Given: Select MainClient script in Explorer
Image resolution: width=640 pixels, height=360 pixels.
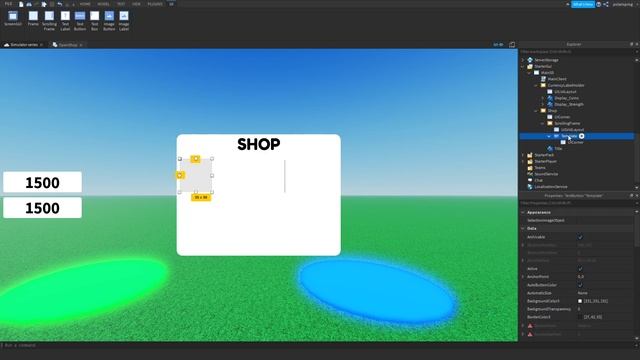Looking at the screenshot, I should pyautogui.click(x=557, y=79).
